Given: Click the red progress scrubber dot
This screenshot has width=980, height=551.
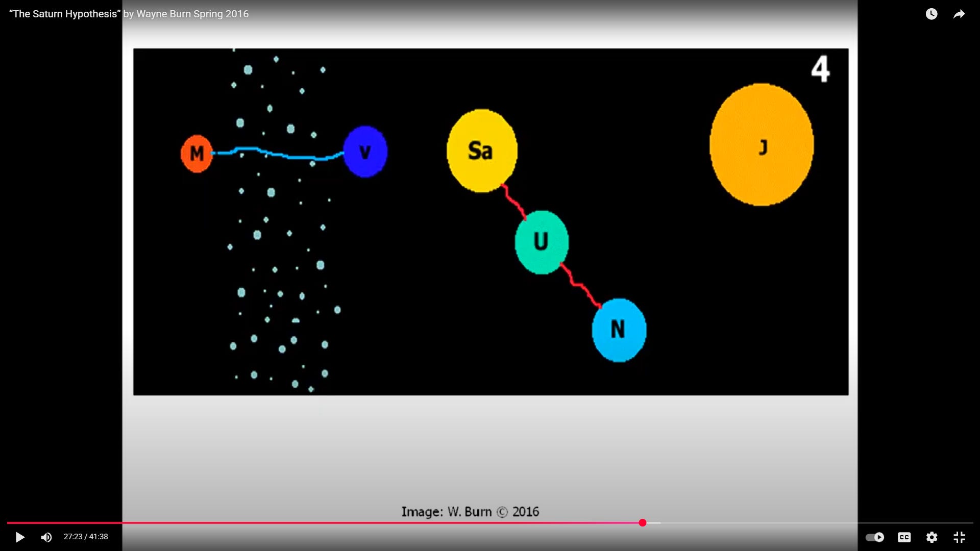Looking at the screenshot, I should [643, 523].
